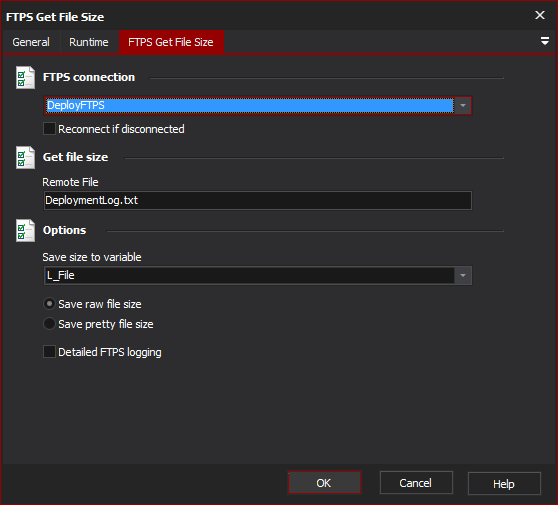Screen dimensions: 558x505
Task: Enable Detailed FTPS logging checkbox
Action: (49, 352)
